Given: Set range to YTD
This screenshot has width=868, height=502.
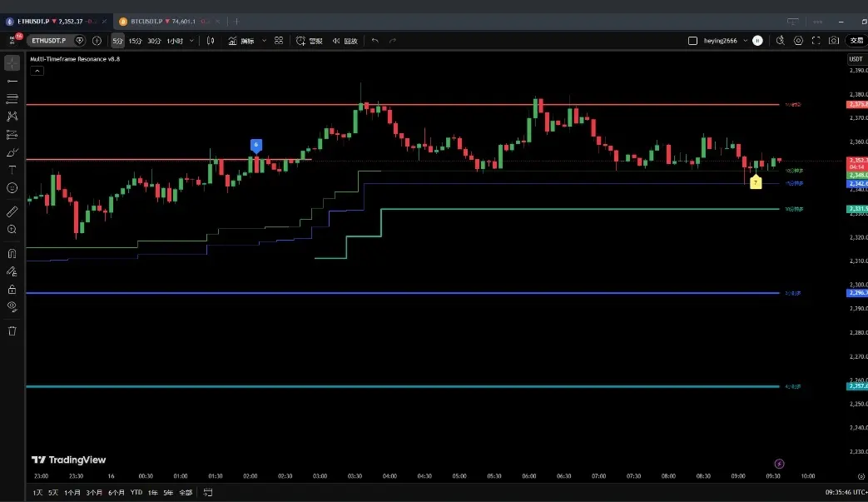Looking at the screenshot, I should point(136,493).
